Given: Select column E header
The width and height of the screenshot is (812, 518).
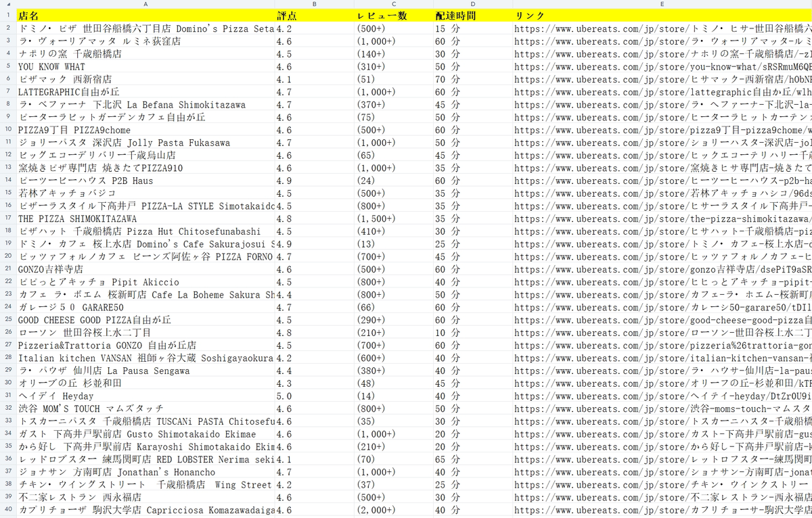Looking at the screenshot, I should coord(662,4).
